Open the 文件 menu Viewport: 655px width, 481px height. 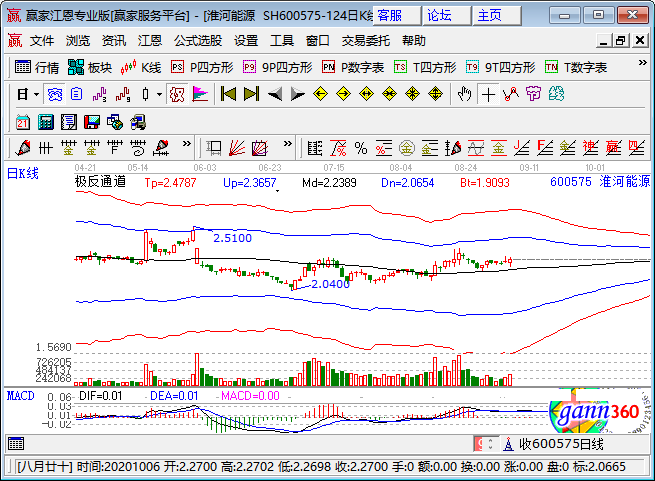pyautogui.click(x=42, y=41)
